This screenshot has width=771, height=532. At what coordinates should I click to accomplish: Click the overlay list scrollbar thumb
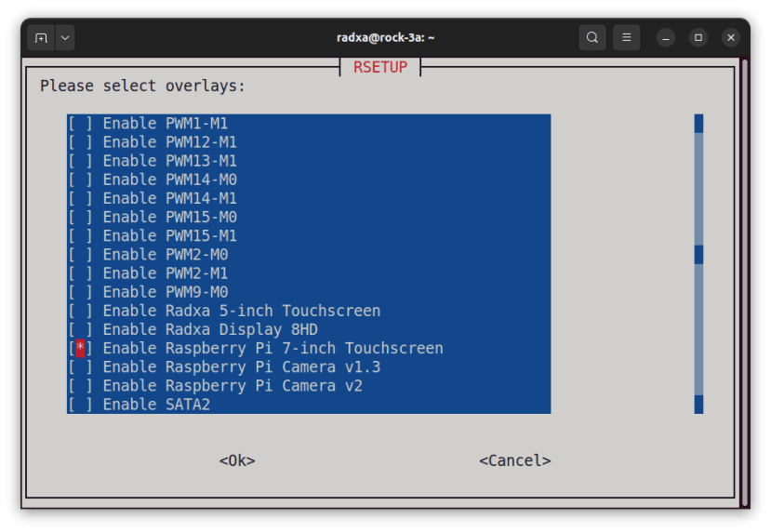tap(698, 255)
